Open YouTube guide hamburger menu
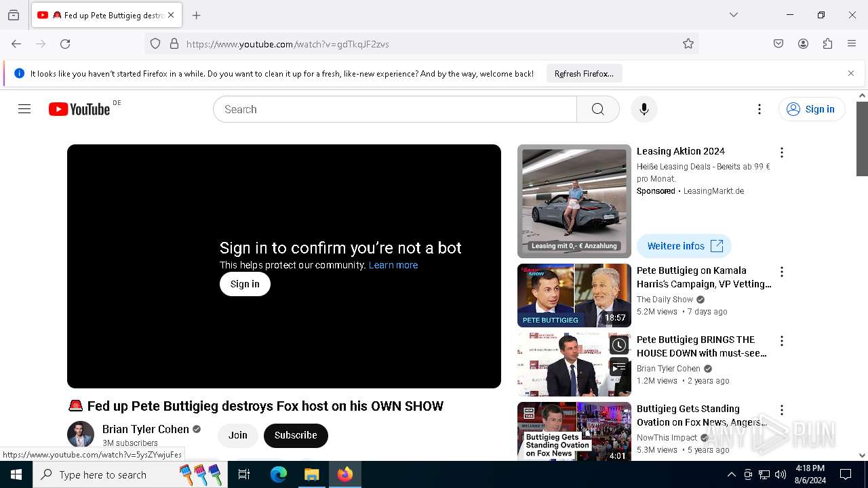 point(24,109)
